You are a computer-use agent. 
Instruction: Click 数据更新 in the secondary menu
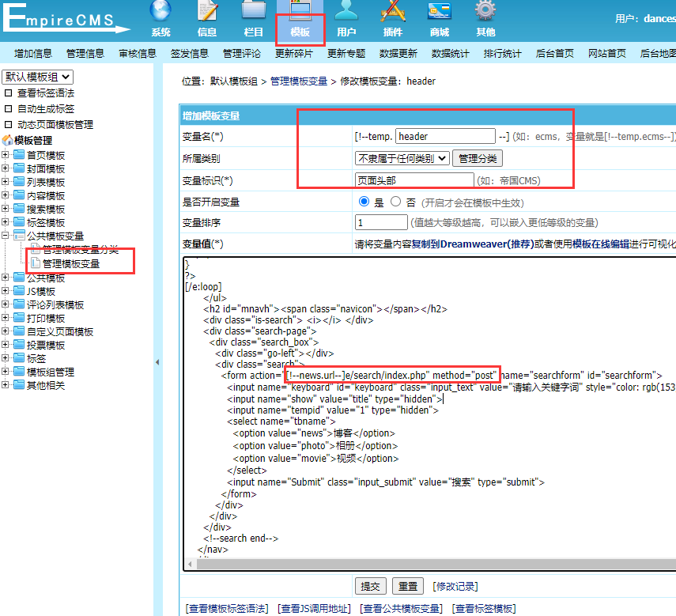[398, 54]
